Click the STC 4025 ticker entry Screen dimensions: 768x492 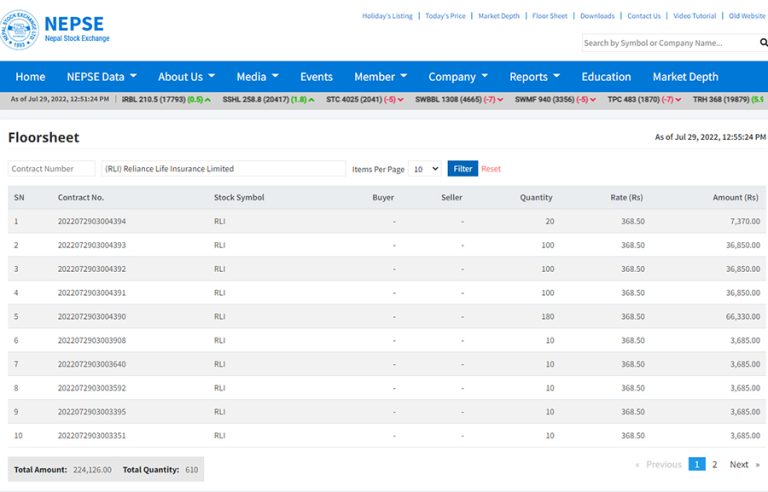(365, 99)
